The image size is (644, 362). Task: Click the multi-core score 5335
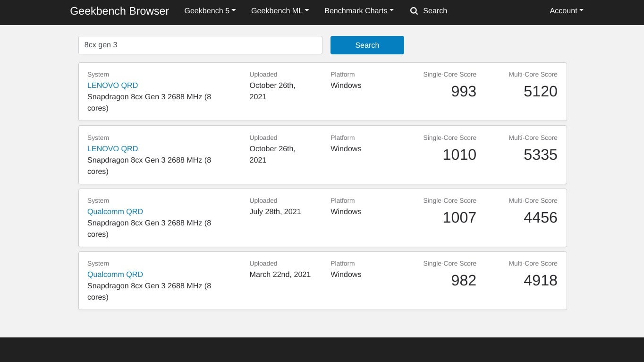point(540,155)
